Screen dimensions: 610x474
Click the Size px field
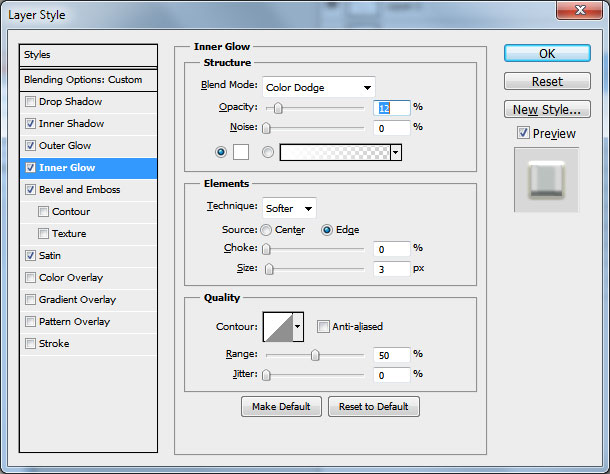(392, 269)
